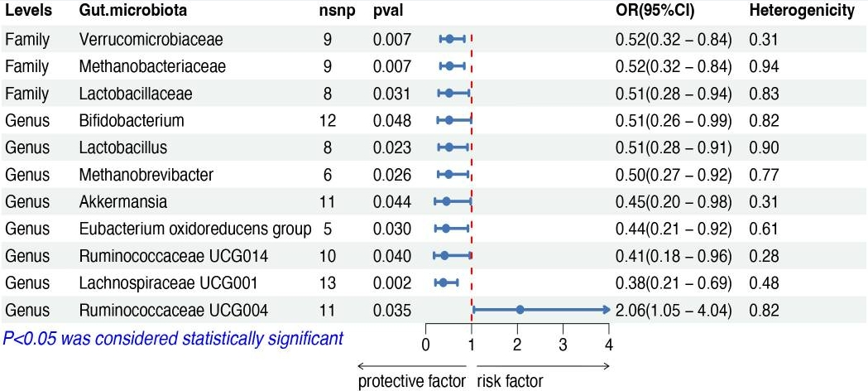Click the arrow tip of UCG004 confidence interval

(x=607, y=310)
